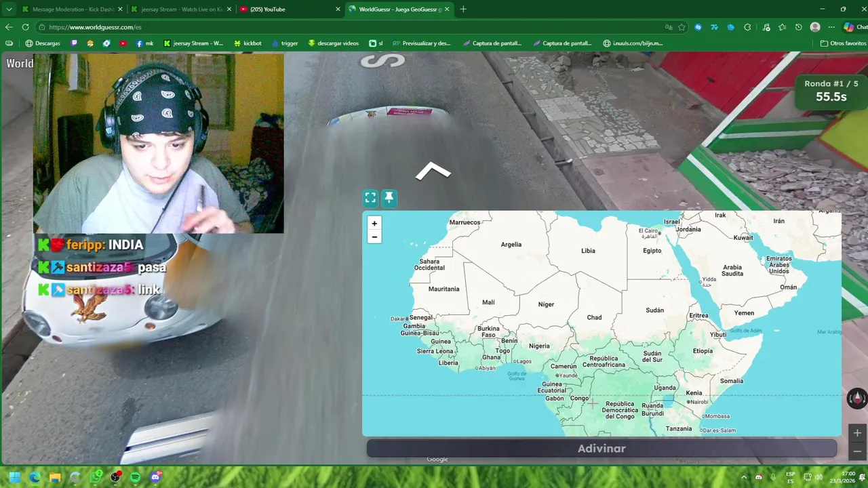The height and width of the screenshot is (488, 868).
Task: Open the descargar videos bookmark
Action: [x=334, y=43]
